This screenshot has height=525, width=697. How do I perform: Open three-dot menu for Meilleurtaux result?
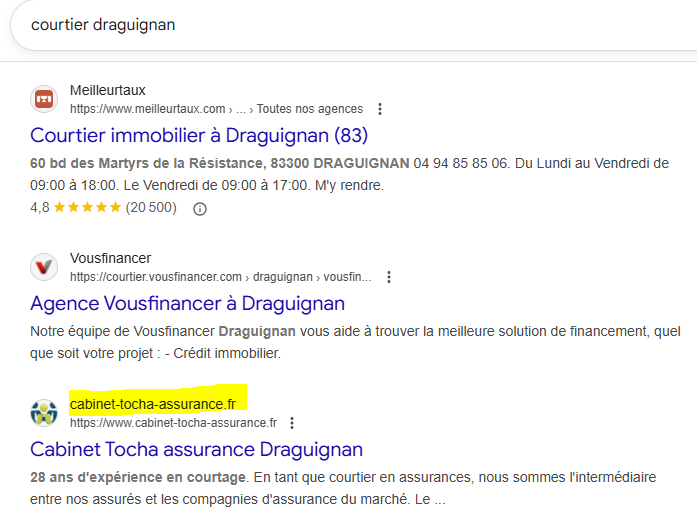pos(380,109)
